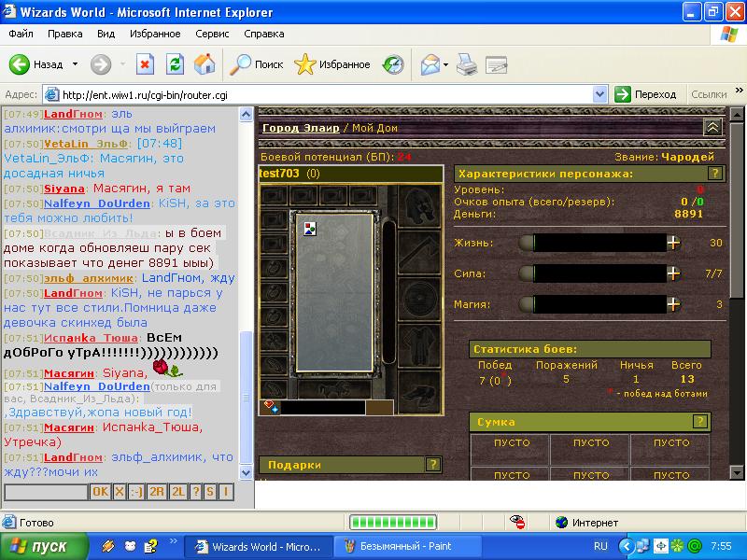
Task: Send chat message with OK button
Action: pos(100,491)
